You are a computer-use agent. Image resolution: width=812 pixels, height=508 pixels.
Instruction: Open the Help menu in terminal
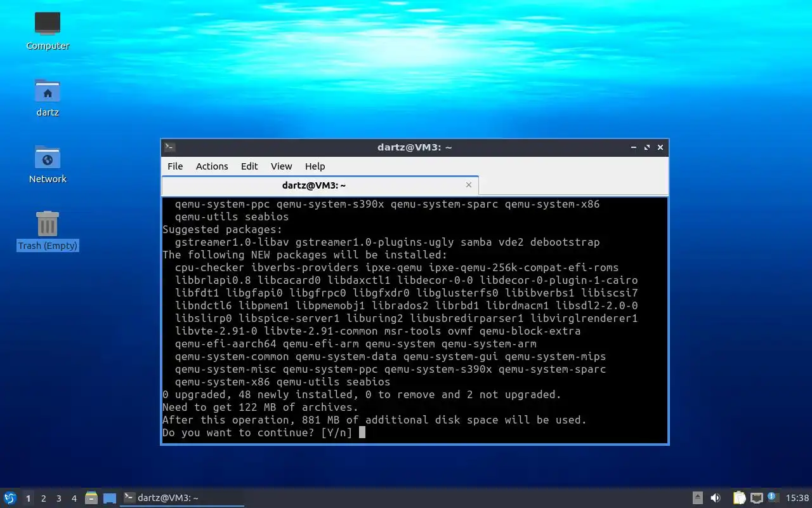tap(315, 166)
